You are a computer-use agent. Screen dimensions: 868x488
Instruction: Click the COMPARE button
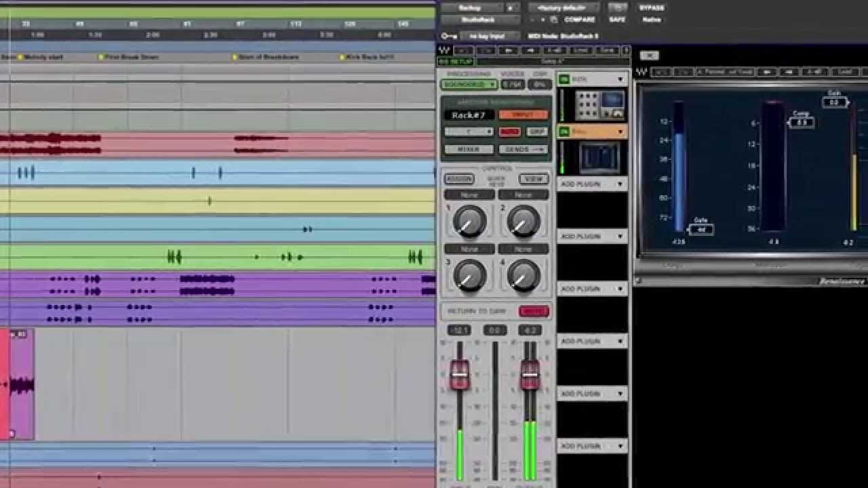[580, 19]
